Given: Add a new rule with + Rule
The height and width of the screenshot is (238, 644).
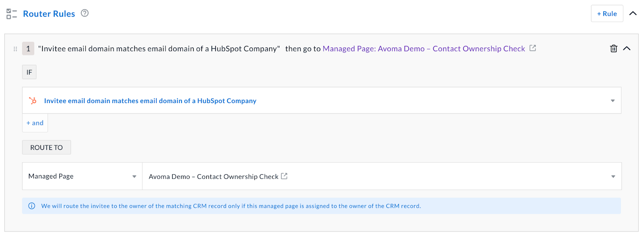Looking at the screenshot, I should [607, 14].
